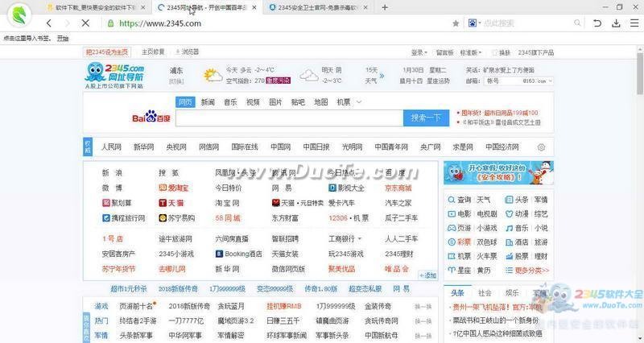Click the Baidu search input box
The image size is (644, 343).
coord(290,118)
